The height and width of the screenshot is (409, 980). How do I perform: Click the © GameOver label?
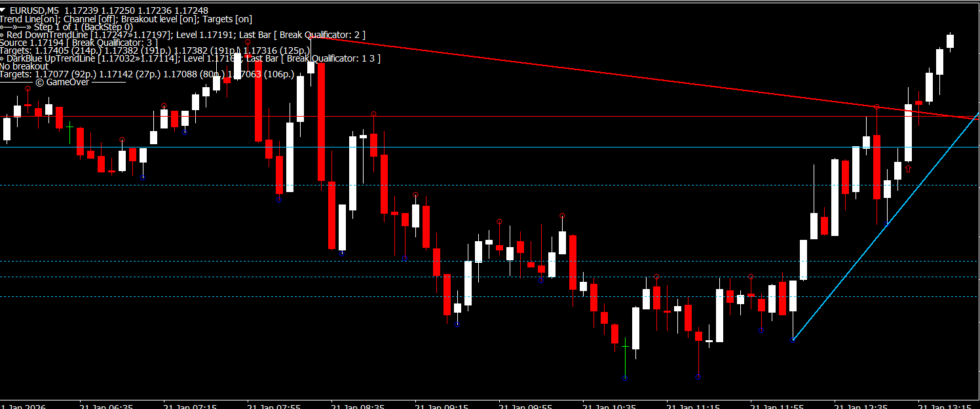tap(62, 82)
